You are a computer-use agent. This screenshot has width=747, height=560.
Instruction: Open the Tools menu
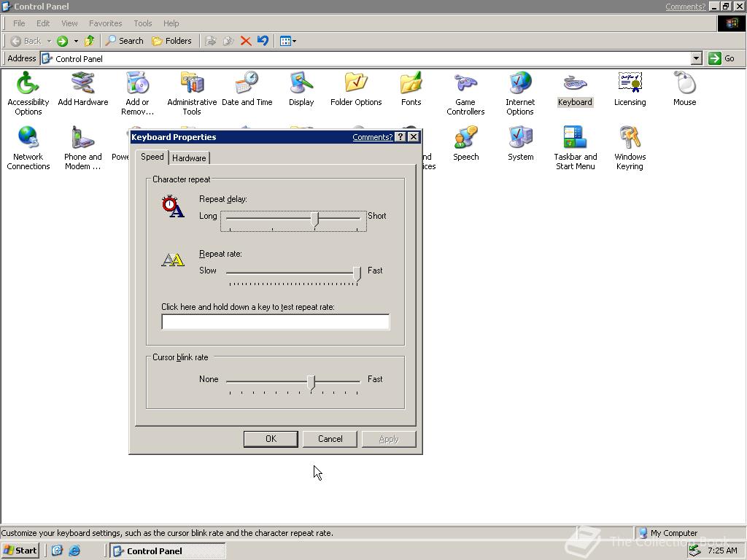142,23
